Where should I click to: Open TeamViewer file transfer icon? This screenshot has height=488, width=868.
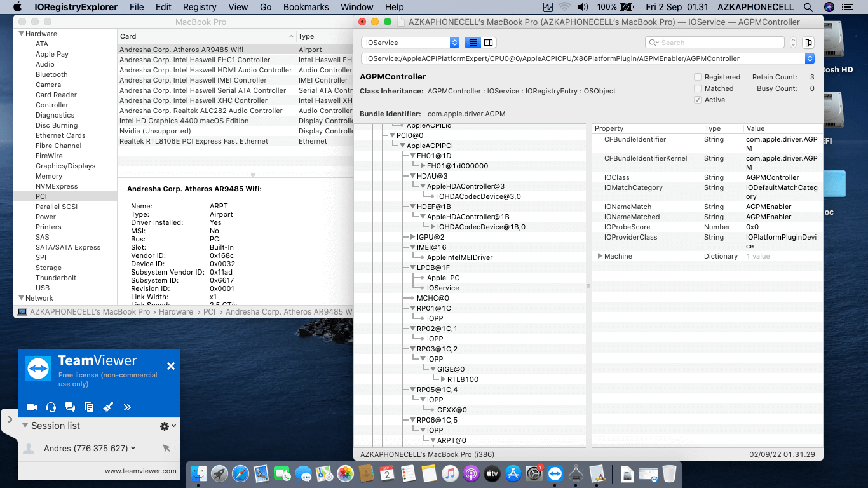(89, 407)
